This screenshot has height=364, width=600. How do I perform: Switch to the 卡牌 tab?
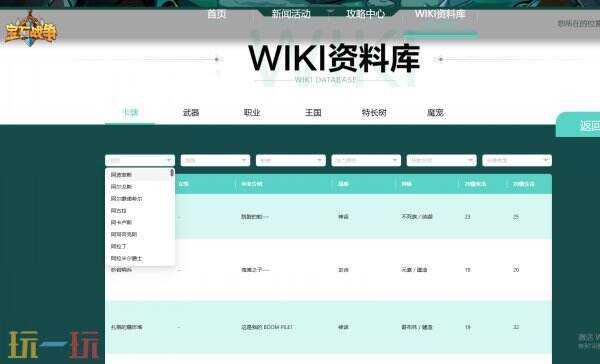point(130,113)
